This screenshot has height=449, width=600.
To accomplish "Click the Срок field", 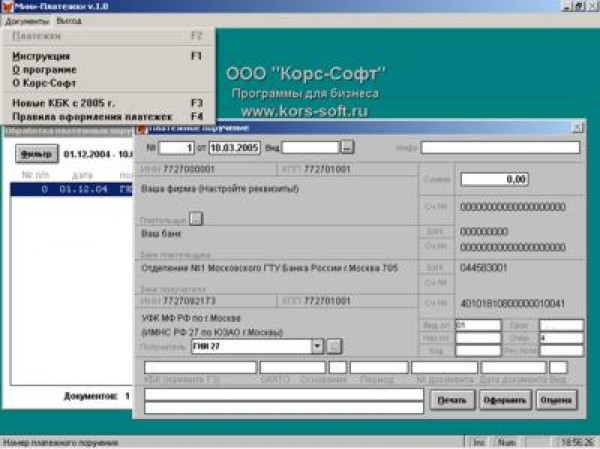I will 561,325.
